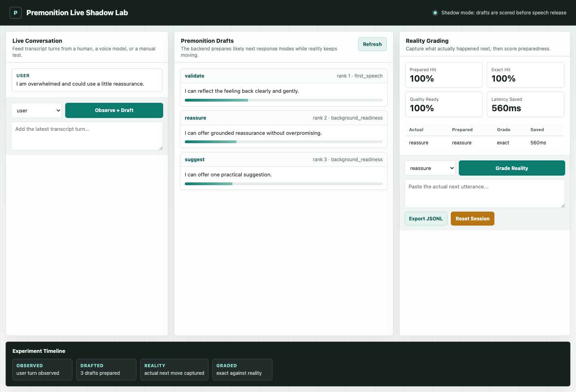Click the Grade Reality button
The height and width of the screenshot is (392, 576).
tap(512, 168)
